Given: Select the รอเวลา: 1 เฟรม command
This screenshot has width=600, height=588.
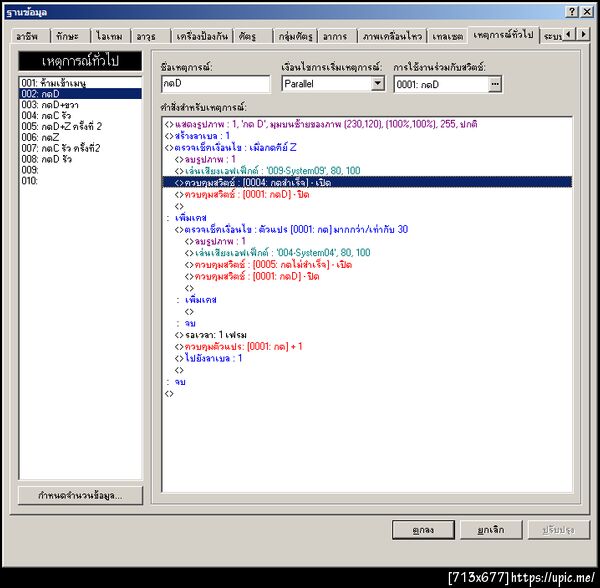Looking at the screenshot, I should click(x=367, y=335).
